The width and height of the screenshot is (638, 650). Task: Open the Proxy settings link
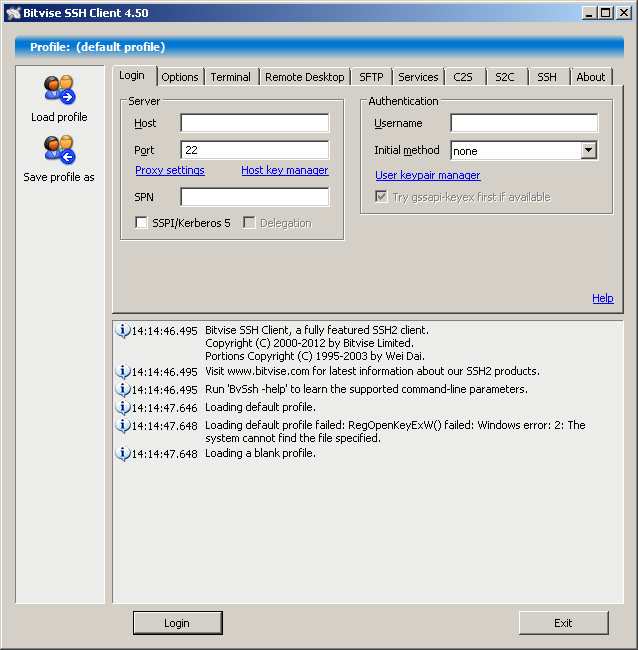170,170
